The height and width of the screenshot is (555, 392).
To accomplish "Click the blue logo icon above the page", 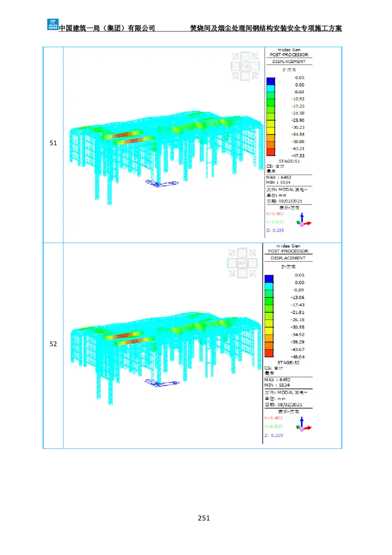I will [x=52, y=24].
